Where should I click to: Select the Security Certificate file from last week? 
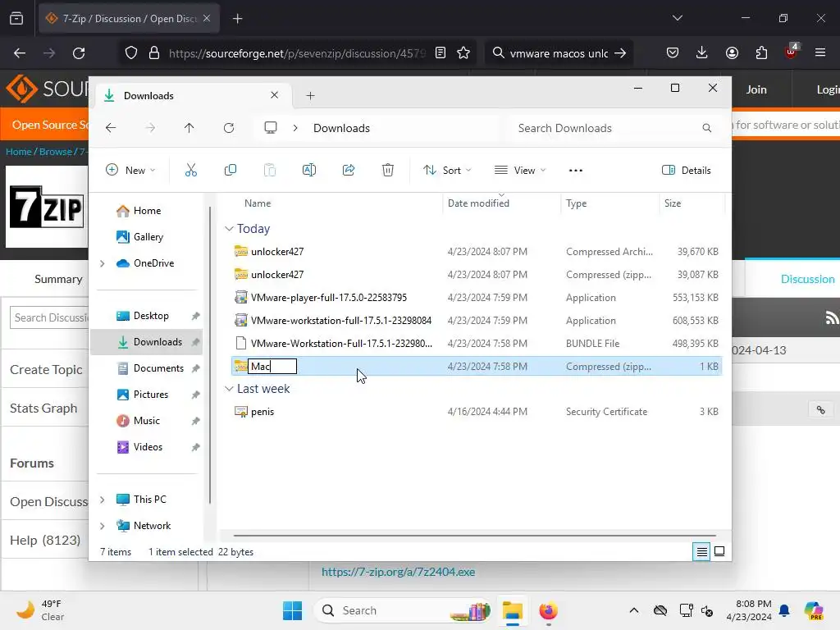477,412
